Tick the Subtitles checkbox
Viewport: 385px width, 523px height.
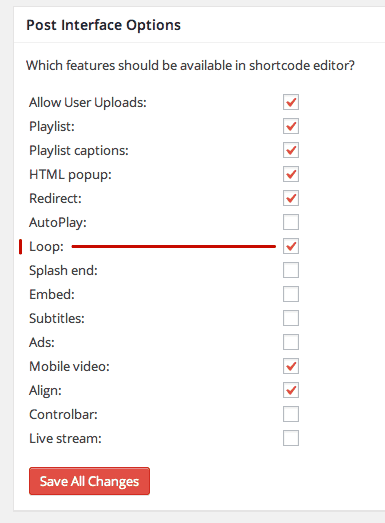[291, 318]
